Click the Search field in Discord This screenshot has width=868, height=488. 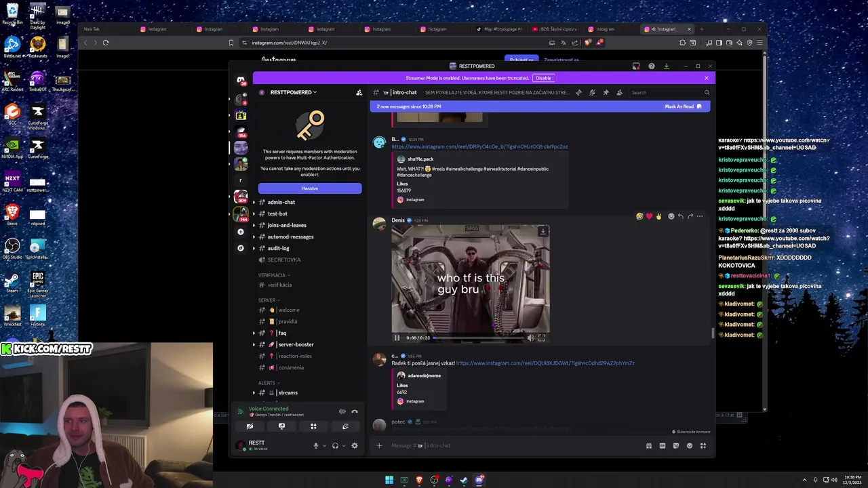pyautogui.click(x=669, y=92)
